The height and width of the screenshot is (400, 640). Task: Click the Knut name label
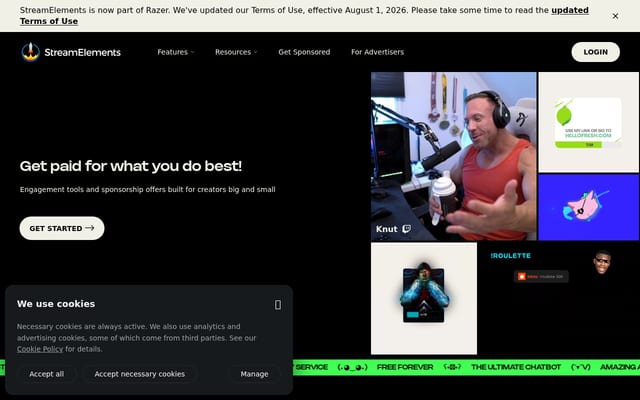coord(387,229)
